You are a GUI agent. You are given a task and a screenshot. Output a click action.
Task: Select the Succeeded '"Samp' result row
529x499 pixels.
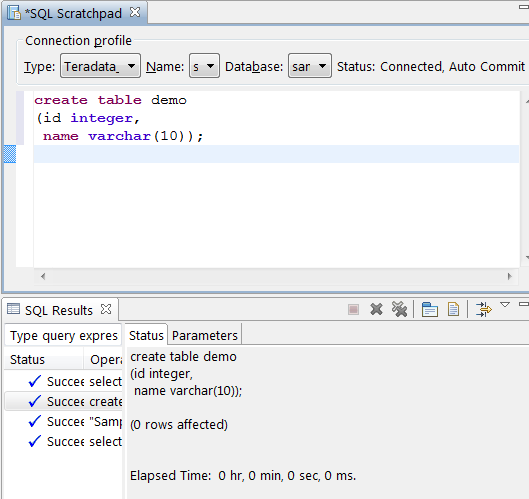coord(63,421)
